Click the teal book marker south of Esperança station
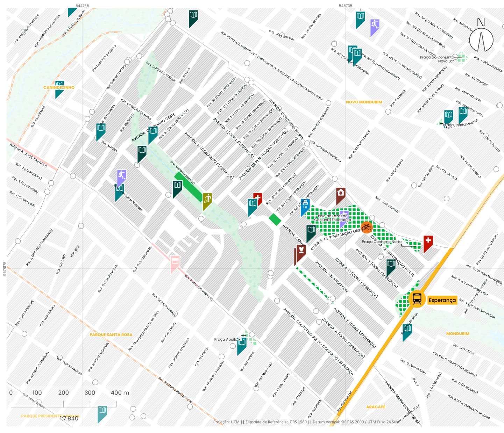The height and width of the screenshot is (433, 504). click(x=407, y=332)
